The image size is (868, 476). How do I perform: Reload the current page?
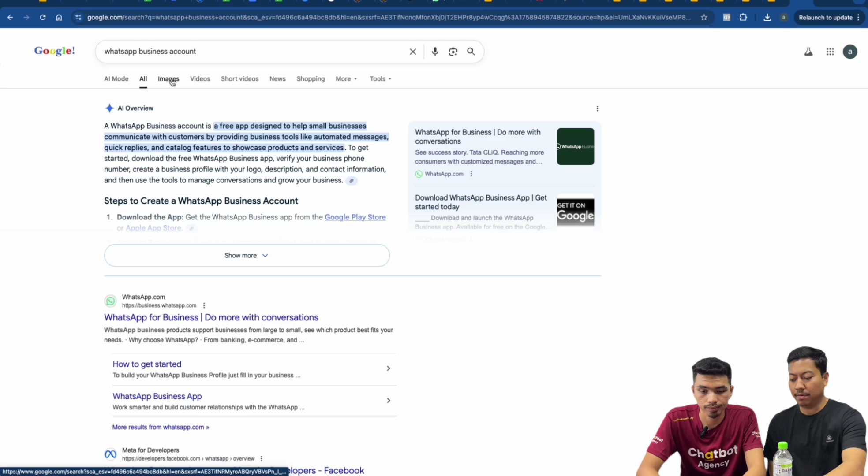(x=42, y=17)
